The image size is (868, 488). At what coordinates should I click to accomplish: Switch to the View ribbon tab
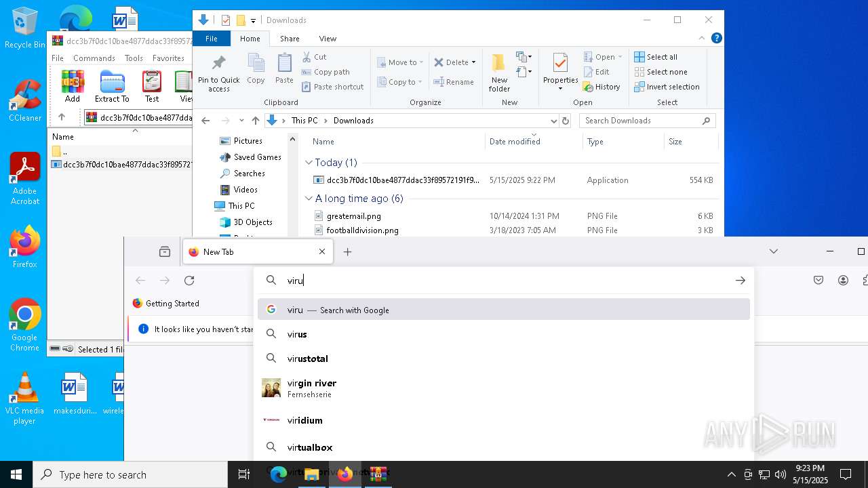point(328,39)
